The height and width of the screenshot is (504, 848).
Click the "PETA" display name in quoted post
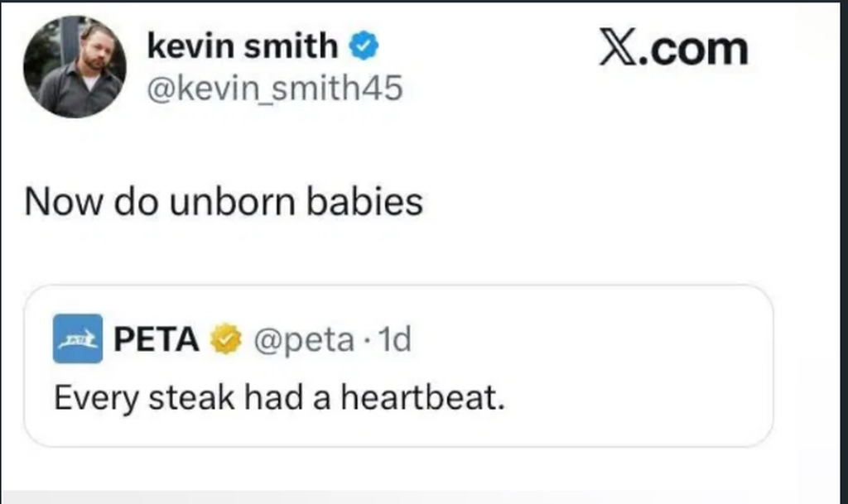pyautogui.click(x=156, y=339)
